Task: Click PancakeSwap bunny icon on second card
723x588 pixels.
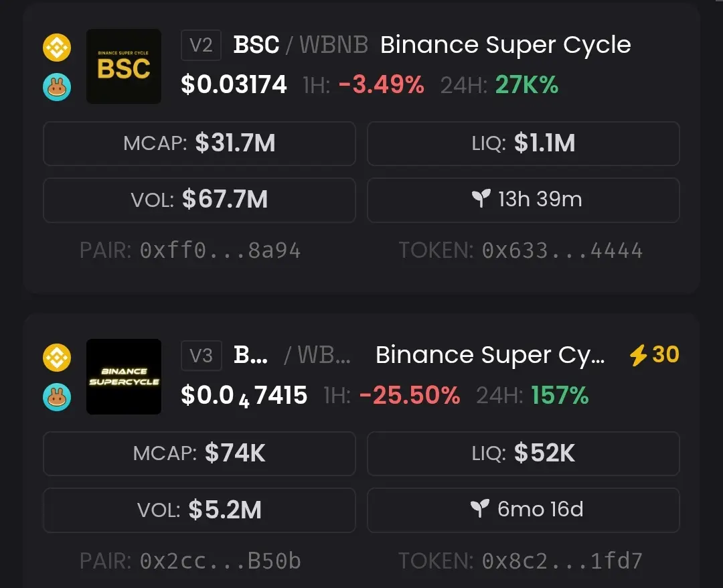Action: [57, 397]
